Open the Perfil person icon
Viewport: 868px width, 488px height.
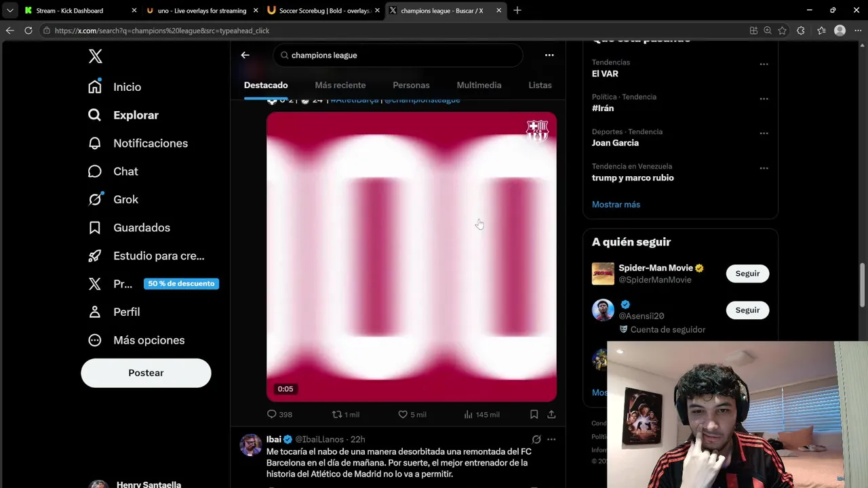click(95, 312)
